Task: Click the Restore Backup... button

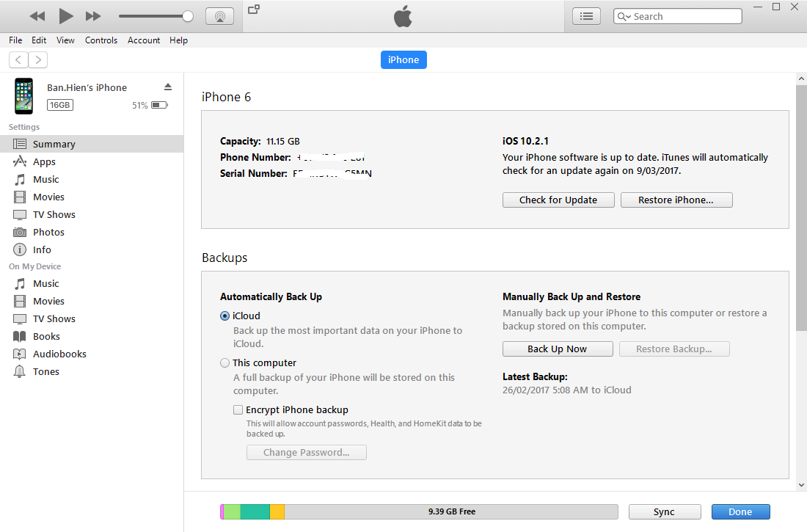Action: coord(674,349)
